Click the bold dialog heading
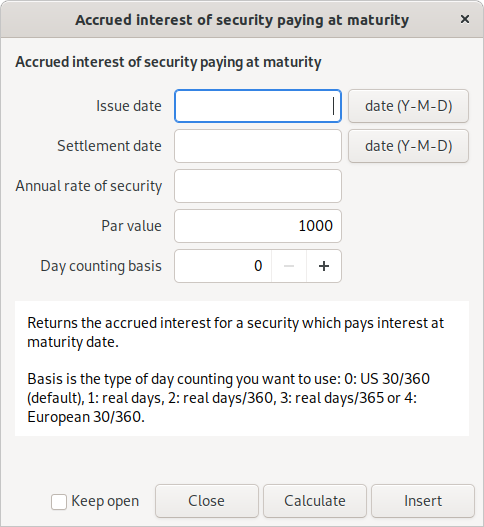484x527 pixels. (x=168, y=62)
